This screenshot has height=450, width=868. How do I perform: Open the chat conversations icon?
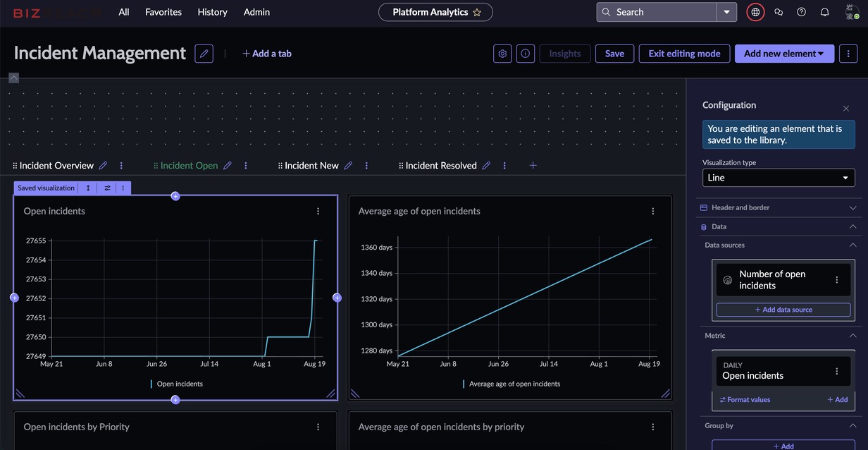coord(779,12)
